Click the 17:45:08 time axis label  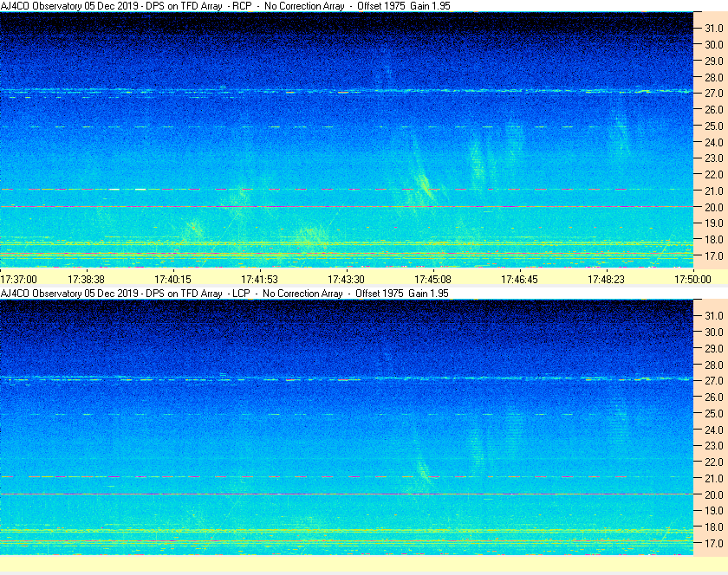432,280
